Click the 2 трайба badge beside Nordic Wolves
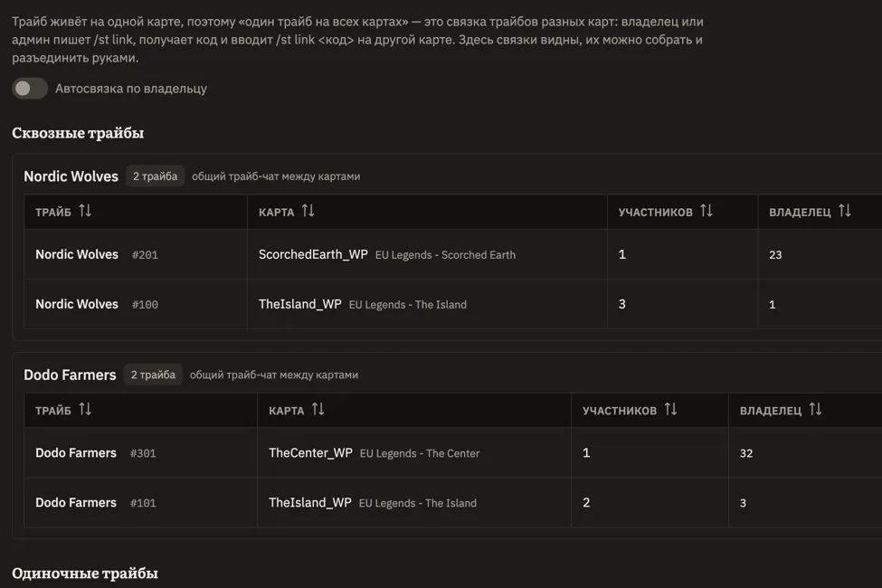 [x=155, y=176]
